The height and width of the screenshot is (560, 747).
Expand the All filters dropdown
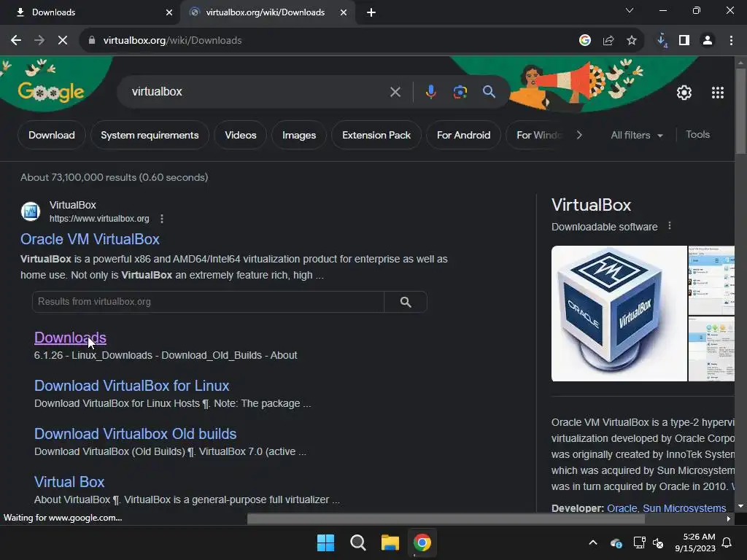coord(636,135)
